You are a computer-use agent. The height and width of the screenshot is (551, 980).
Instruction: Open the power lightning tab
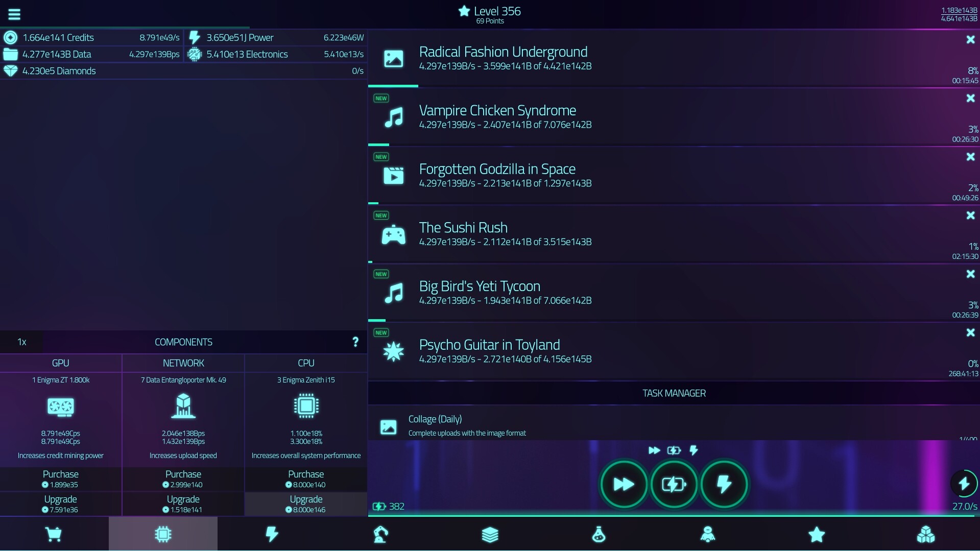click(x=272, y=534)
